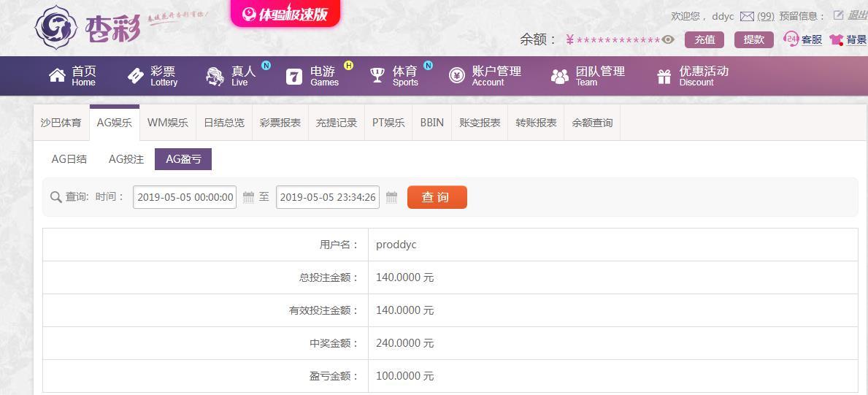
Task: Open 充提记录 tab
Action: pos(337,123)
